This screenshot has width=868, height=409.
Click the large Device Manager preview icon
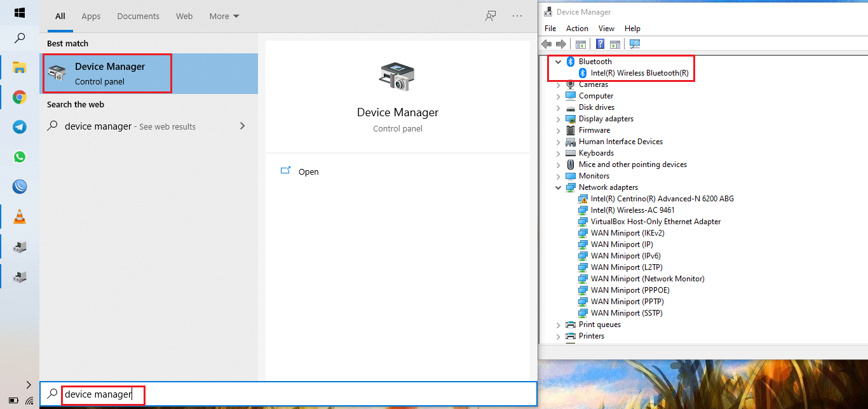(397, 76)
